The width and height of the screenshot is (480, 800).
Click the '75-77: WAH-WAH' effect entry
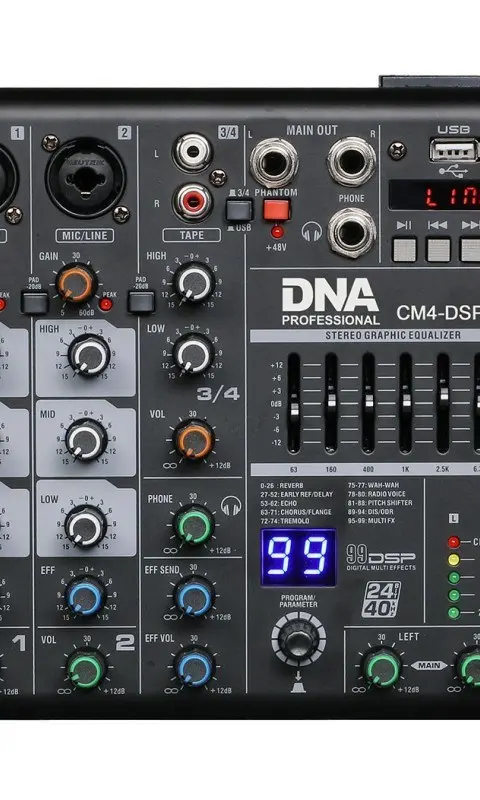click(x=373, y=485)
